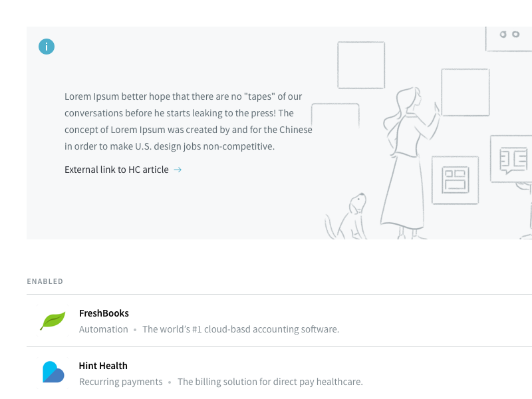Select the Hint Health integration name

(x=103, y=366)
